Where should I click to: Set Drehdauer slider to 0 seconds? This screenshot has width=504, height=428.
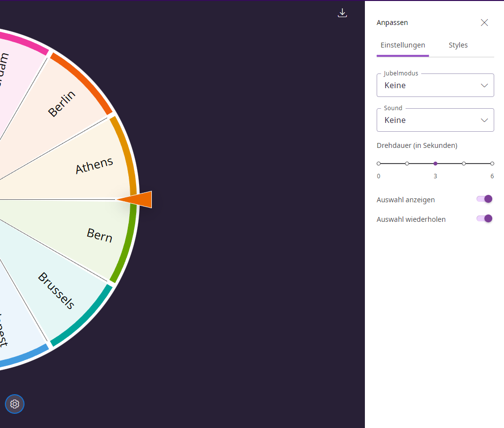coord(378,163)
